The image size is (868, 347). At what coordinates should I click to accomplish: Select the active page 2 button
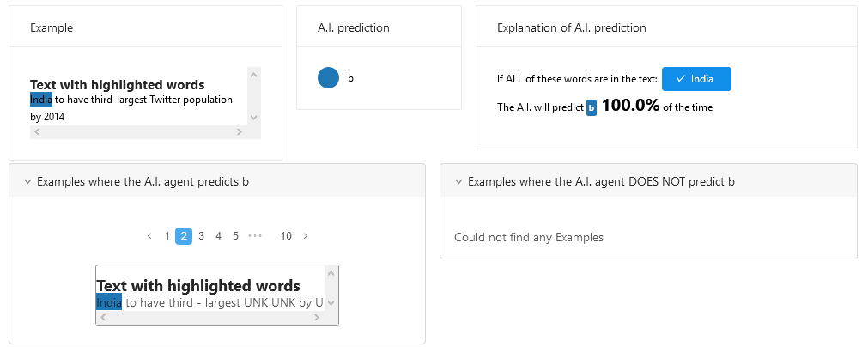[184, 236]
